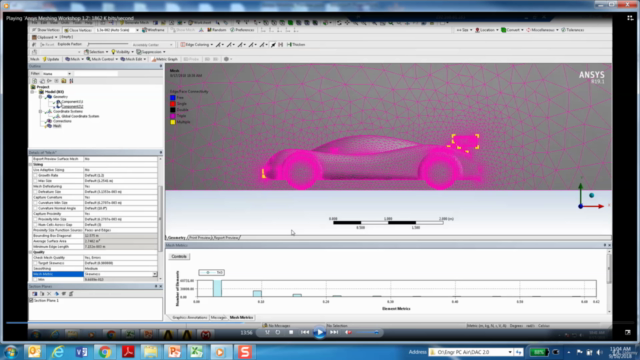Switch to the Print Preview tab
Screen dimensions: 640x360
(200, 238)
